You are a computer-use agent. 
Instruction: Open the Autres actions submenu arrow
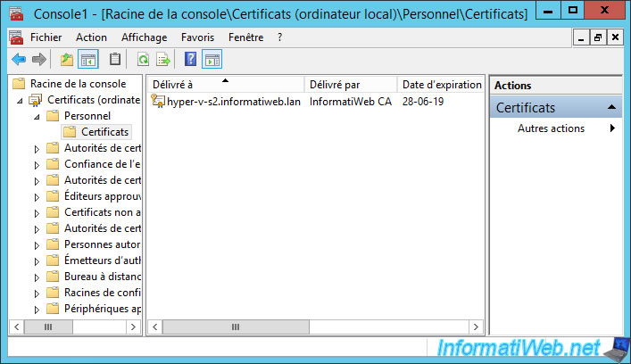click(x=612, y=128)
